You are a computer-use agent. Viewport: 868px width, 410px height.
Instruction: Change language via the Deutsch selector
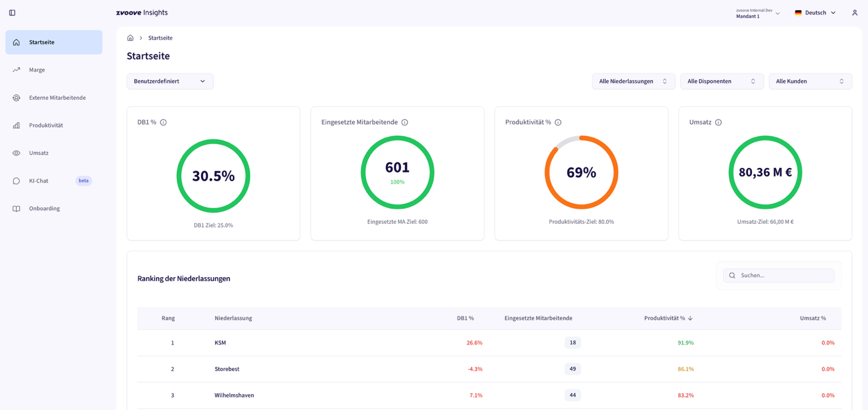(x=815, y=13)
